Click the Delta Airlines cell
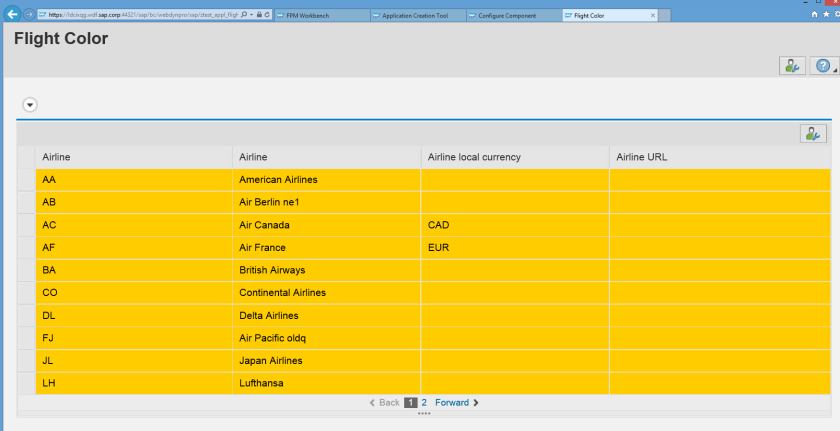 pyautogui.click(x=327, y=316)
